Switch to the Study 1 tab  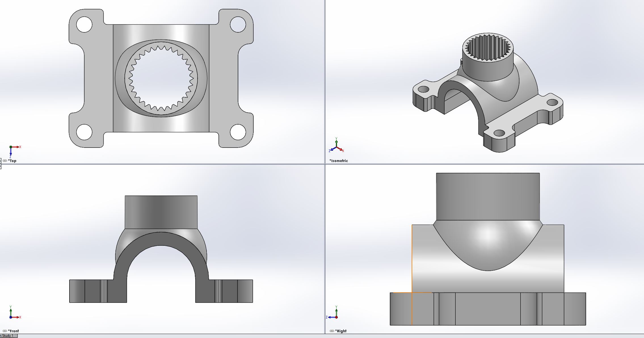pos(8,336)
